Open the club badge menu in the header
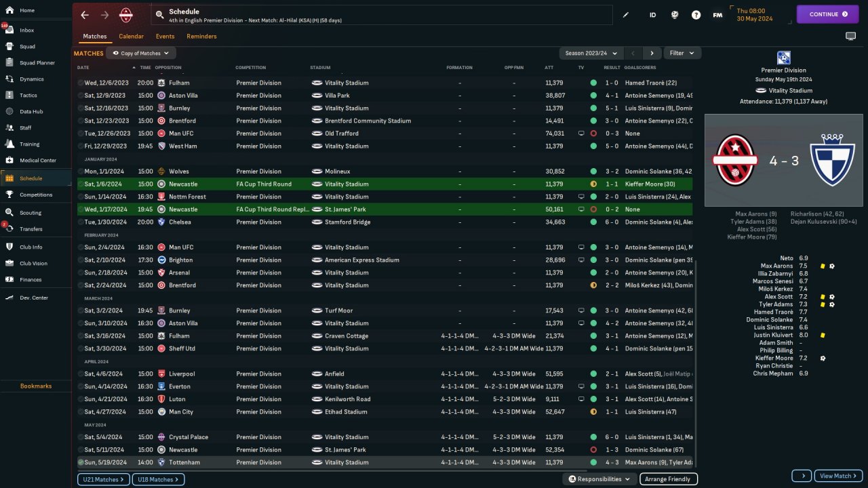This screenshot has width=868, height=488. click(126, 14)
